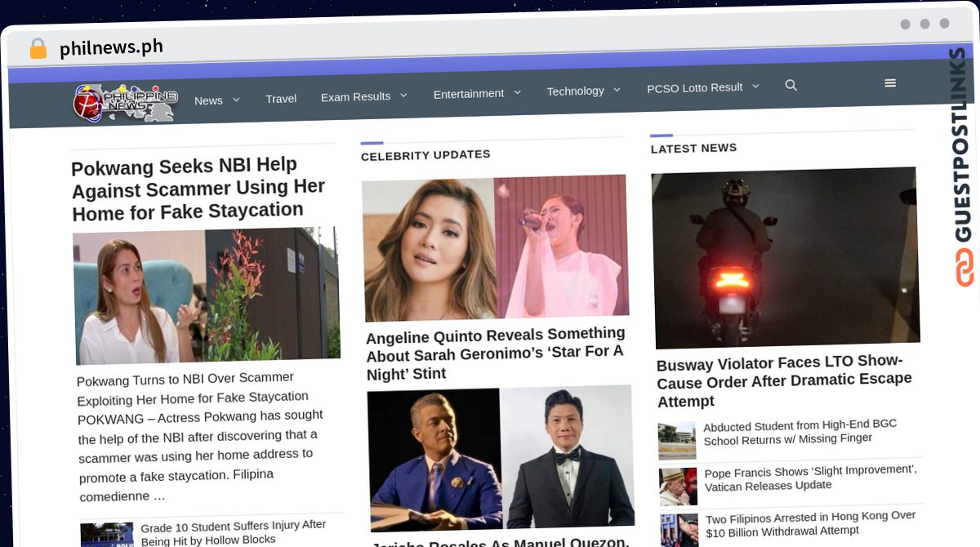This screenshot has width=980, height=547.
Task: Click the Philippine News logo
Action: click(x=125, y=103)
